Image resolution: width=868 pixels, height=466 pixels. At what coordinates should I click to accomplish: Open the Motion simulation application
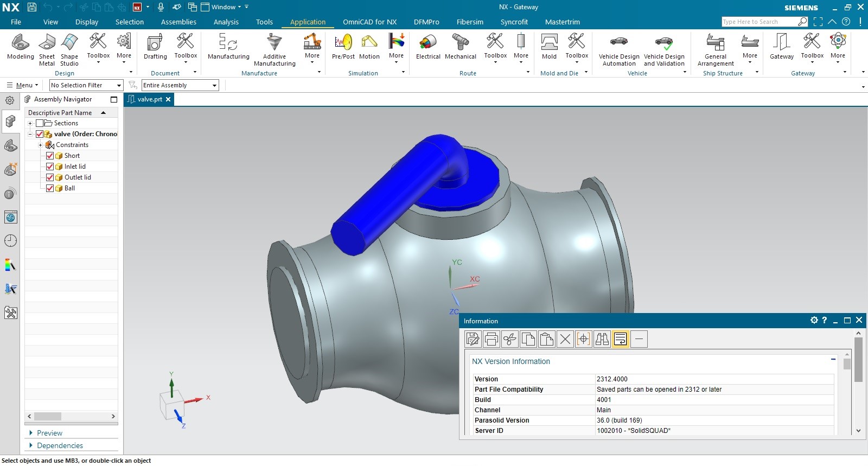pos(369,47)
